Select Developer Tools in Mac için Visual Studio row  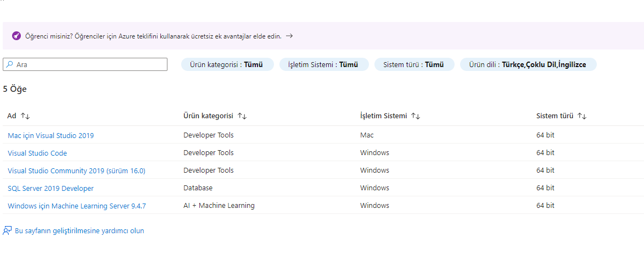click(x=208, y=135)
